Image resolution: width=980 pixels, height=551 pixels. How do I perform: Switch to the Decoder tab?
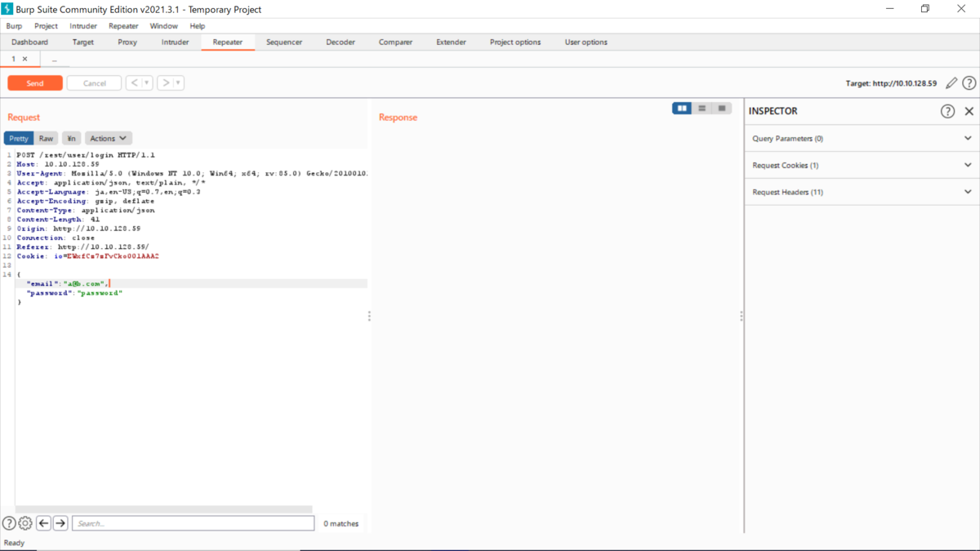click(341, 42)
